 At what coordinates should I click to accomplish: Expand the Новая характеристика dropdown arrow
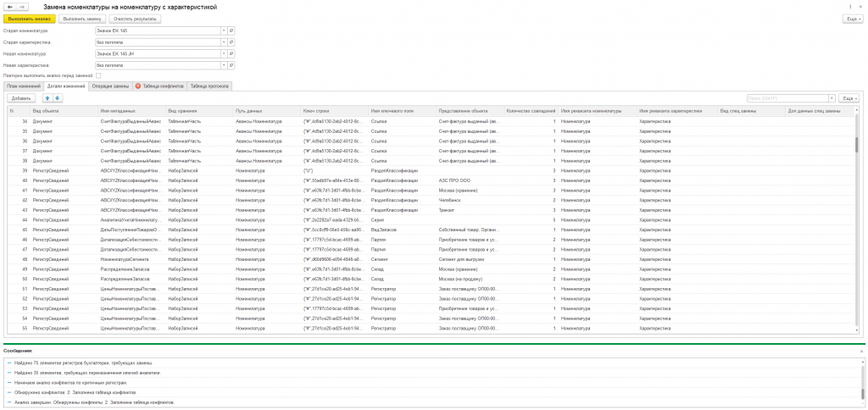pos(224,65)
